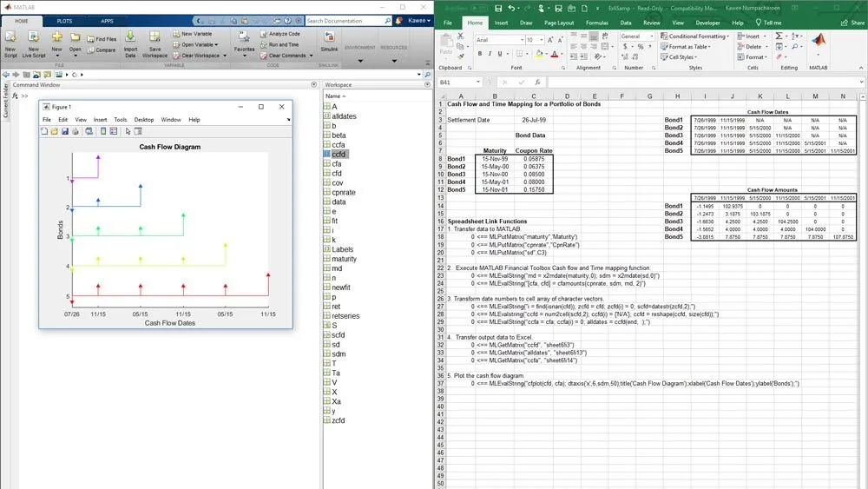
Task: Open the General number format dropdown
Action: coord(652,36)
